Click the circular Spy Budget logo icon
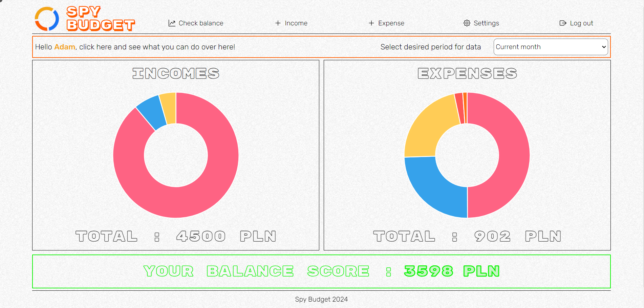 [x=47, y=19]
